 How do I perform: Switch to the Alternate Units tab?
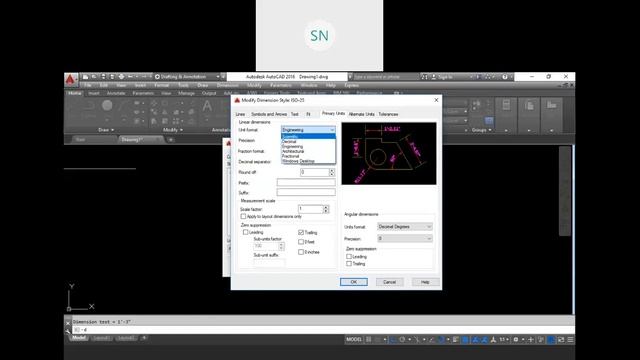[361, 114]
